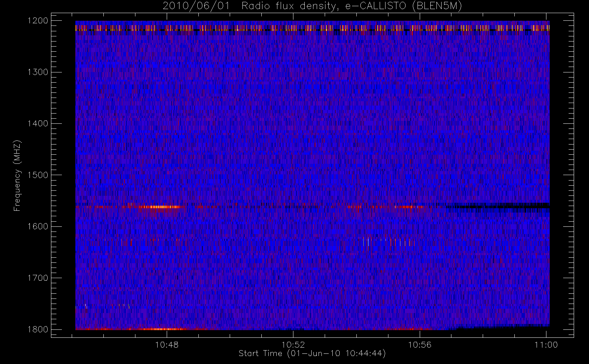Image resolution: width=589 pixels, height=364 pixels.
Task: Click the 'Frequency (MHZ)' y-axis label
Action: [17, 175]
